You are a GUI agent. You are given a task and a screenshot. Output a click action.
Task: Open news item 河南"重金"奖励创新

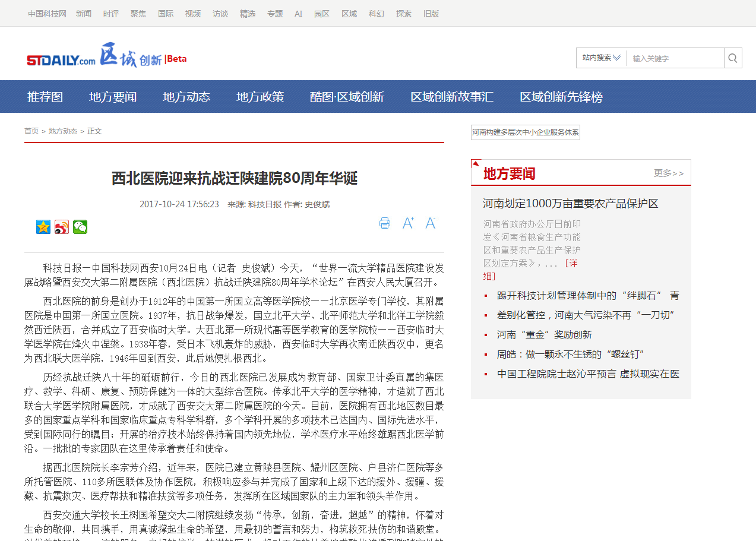544,335
